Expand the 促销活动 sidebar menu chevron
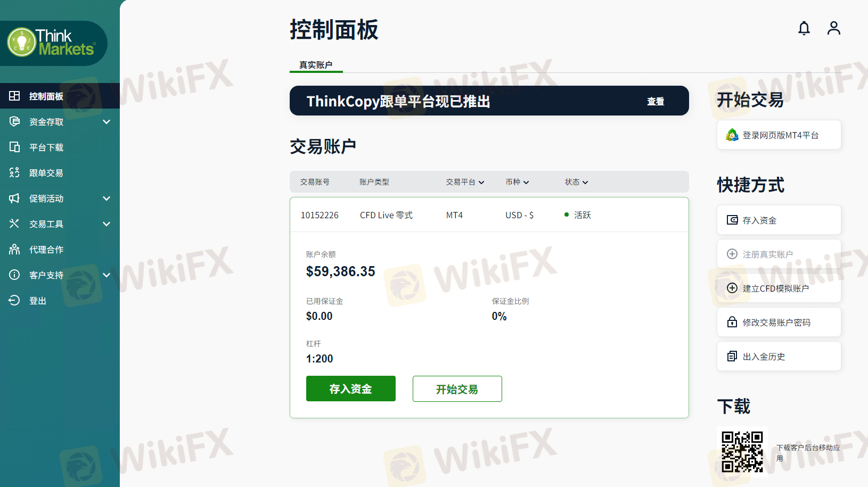This screenshot has height=487, width=868. pos(107,199)
